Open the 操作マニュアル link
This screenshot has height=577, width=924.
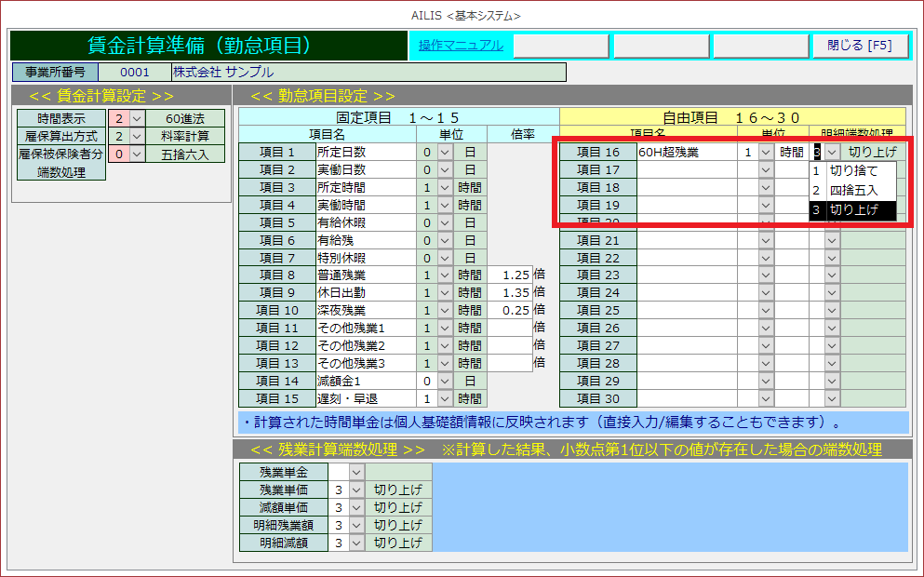[x=461, y=46]
